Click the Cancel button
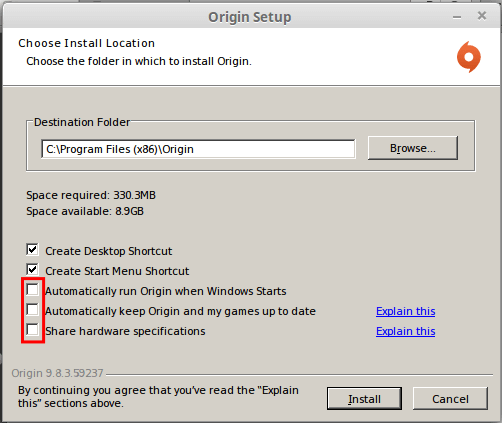This screenshot has width=502, height=423. pos(450,399)
